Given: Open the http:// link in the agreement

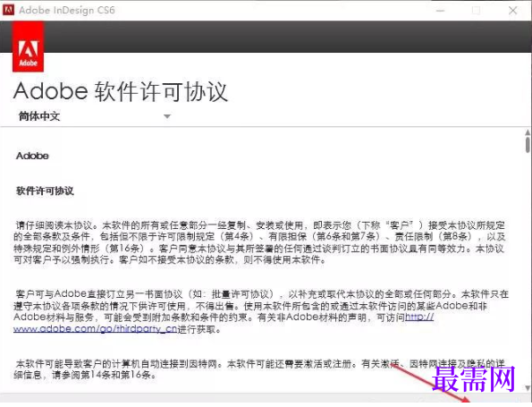Looking at the screenshot, I should [x=419, y=318].
